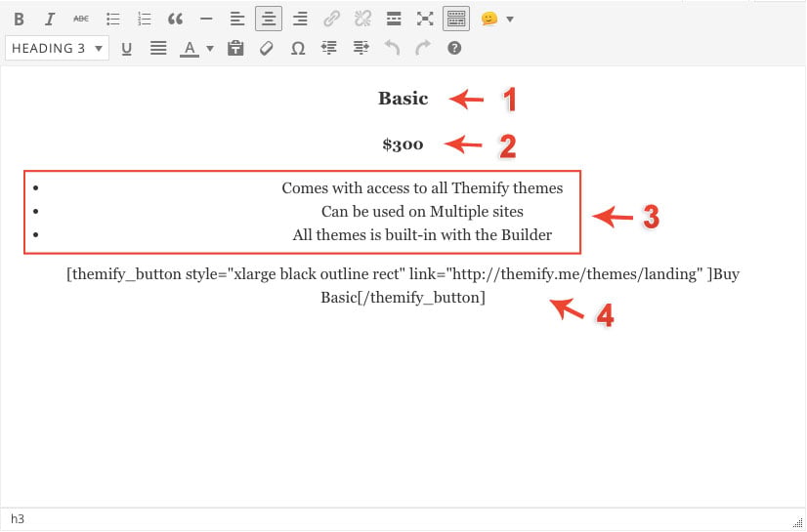
Task: Undo the last action
Action: [x=392, y=48]
